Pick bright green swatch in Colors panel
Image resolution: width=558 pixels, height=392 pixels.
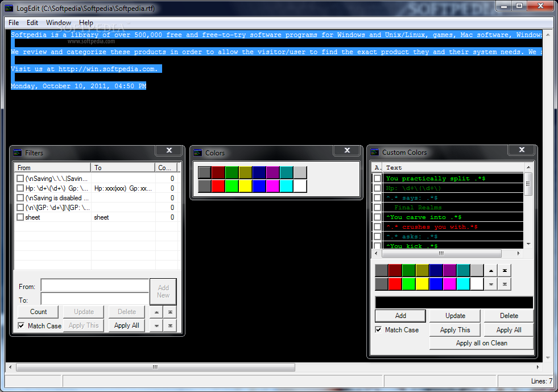coord(232,186)
